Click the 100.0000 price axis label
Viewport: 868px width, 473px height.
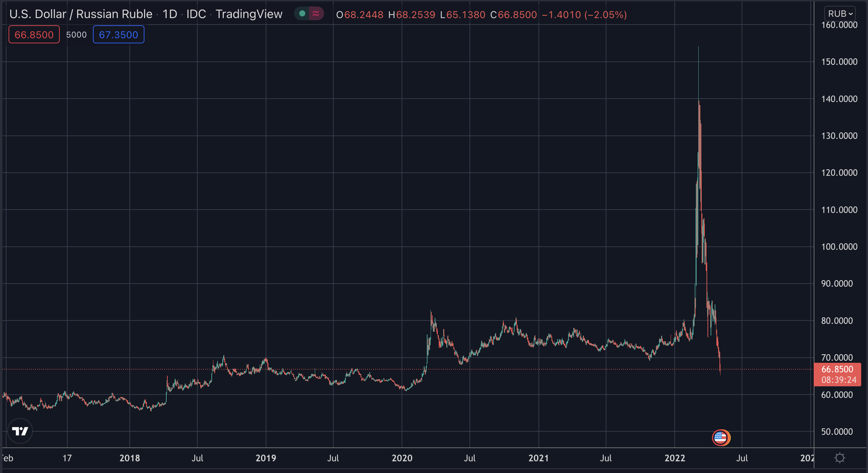tap(839, 247)
